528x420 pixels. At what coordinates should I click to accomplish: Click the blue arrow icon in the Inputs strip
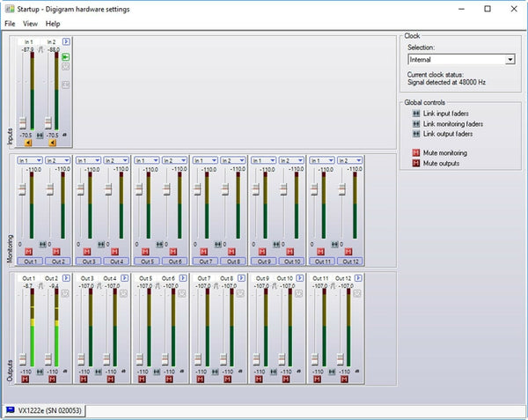tap(66, 41)
